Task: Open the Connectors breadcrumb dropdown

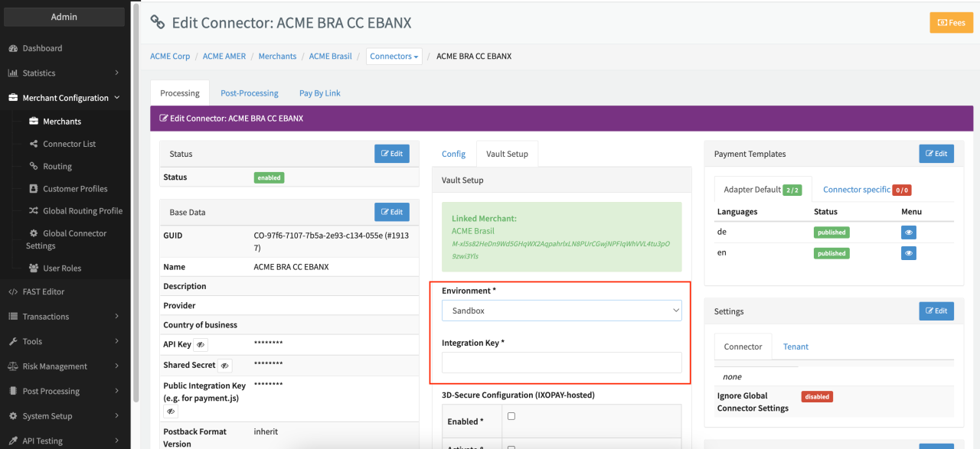Action: [394, 57]
